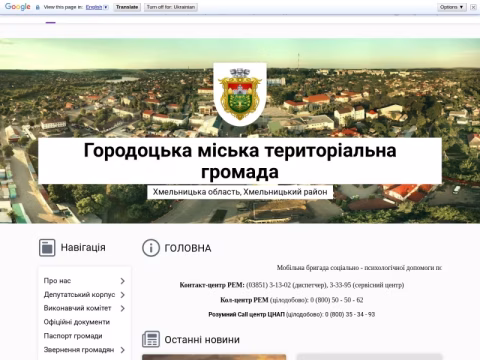Click the ГОЛОВНА heading text
The width and height of the screenshot is (480, 360).
[x=188, y=248]
